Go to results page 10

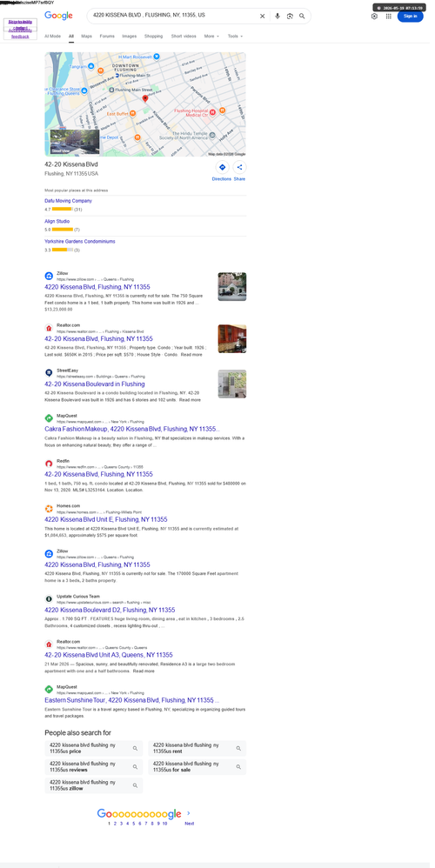(x=165, y=823)
